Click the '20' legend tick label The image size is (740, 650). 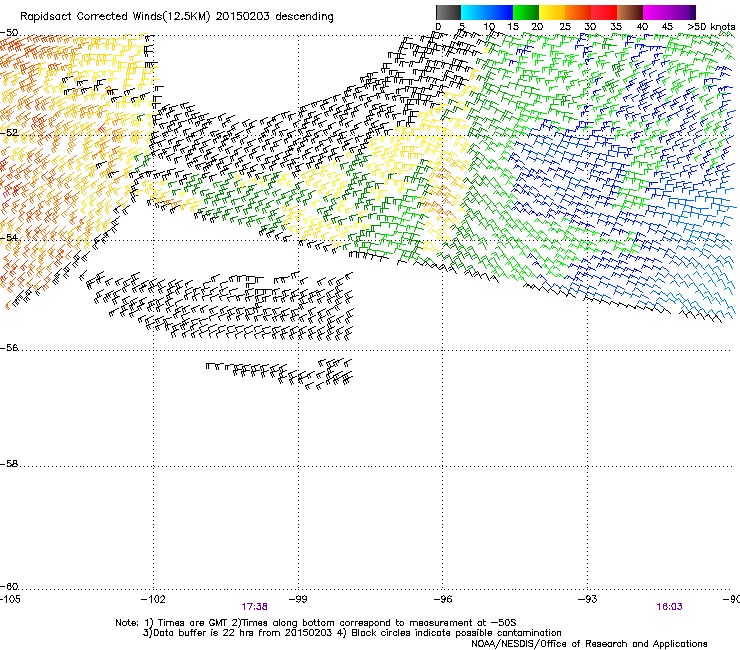[x=537, y=27]
